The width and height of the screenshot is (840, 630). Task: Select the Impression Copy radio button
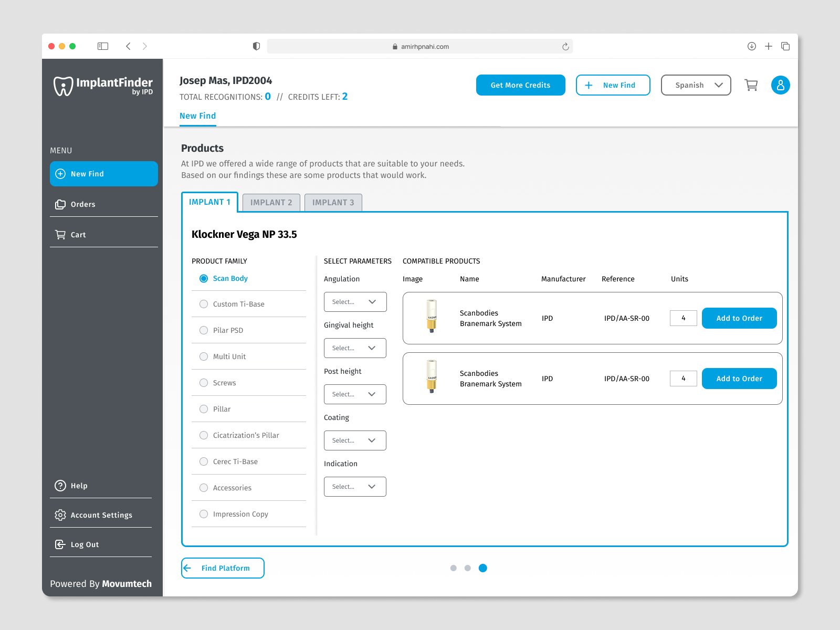point(204,514)
